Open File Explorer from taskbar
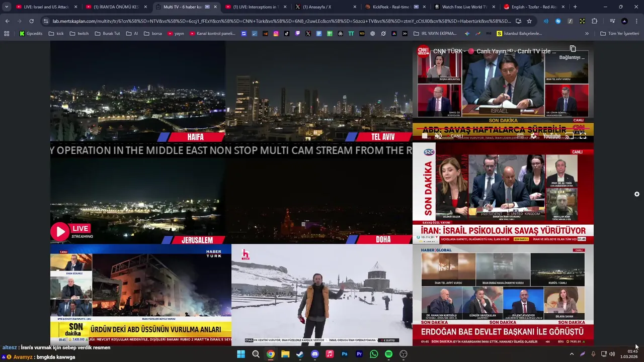This screenshot has height=362, width=644. pos(285,354)
